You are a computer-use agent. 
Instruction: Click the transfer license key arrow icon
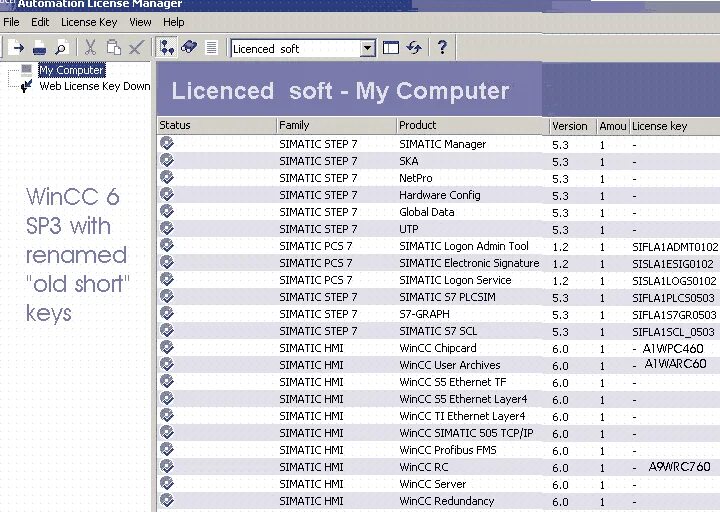[17, 47]
